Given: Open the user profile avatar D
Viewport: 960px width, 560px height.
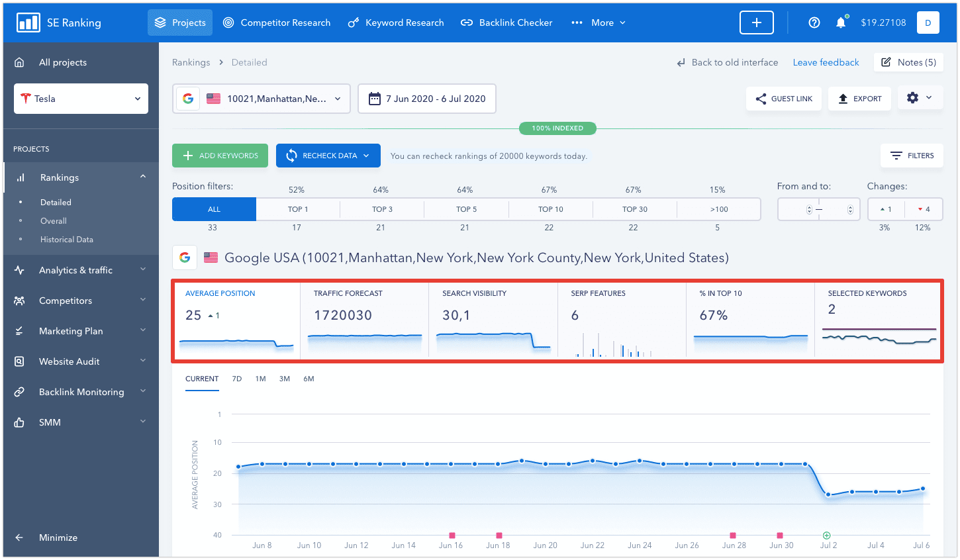Looking at the screenshot, I should [928, 23].
